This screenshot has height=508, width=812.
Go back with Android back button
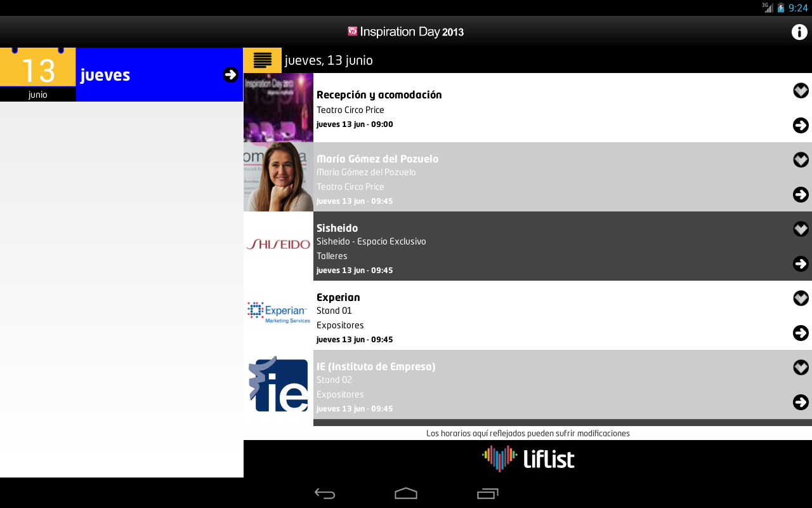(325, 493)
